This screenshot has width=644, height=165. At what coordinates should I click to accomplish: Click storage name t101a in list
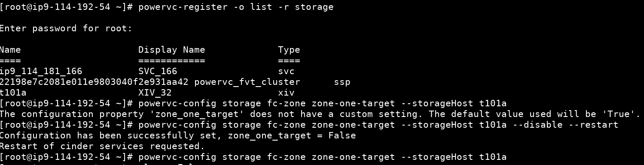14,93
